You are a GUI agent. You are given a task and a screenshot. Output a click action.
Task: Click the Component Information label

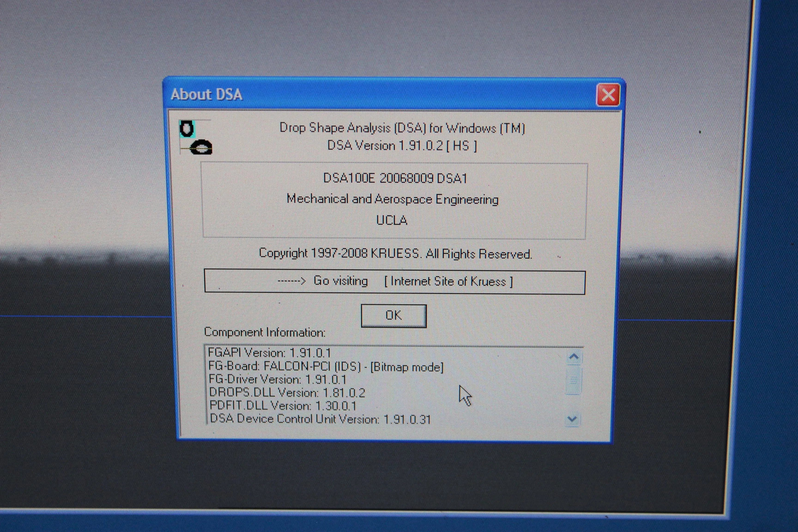tap(265, 332)
